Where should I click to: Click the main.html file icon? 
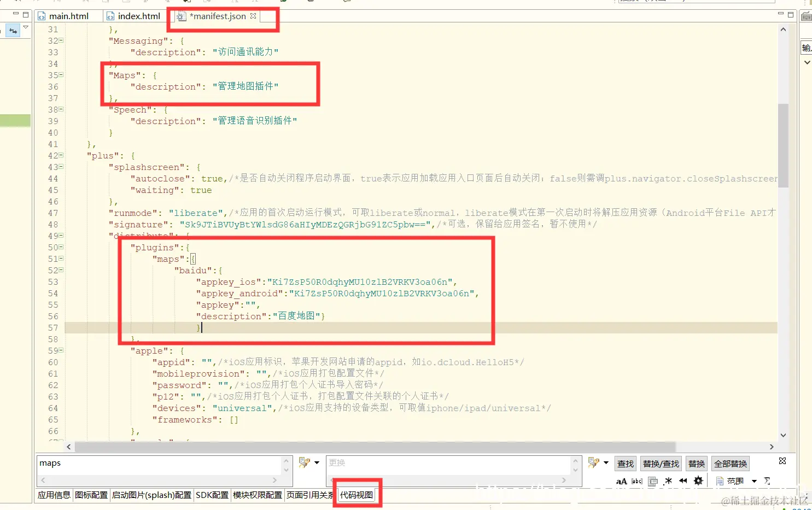(42, 16)
